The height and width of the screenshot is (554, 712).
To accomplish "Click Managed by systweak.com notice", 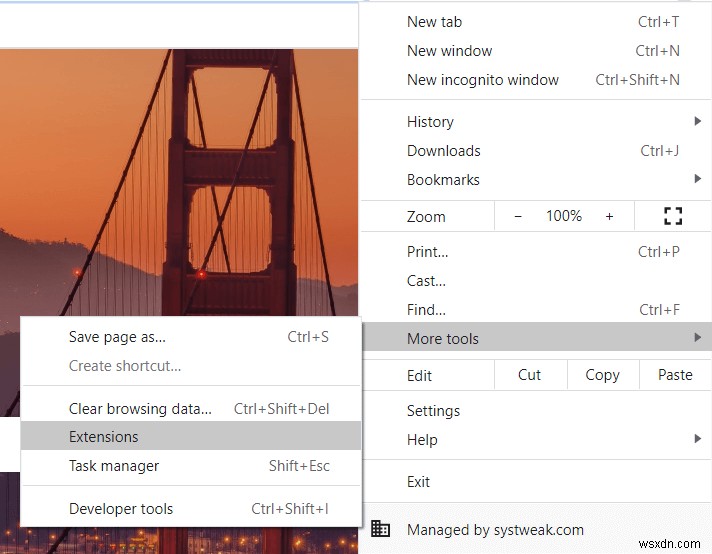I will 495,529.
